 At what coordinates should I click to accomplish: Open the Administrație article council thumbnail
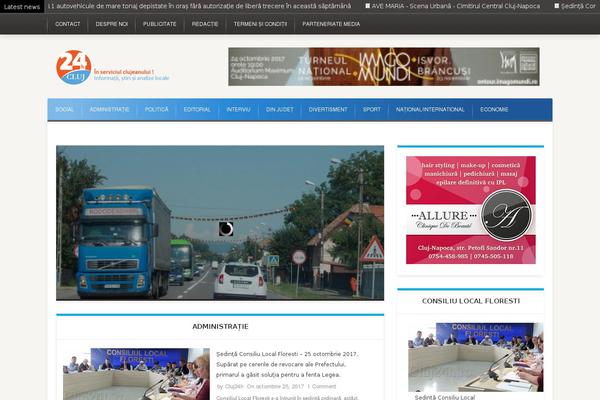point(136,374)
